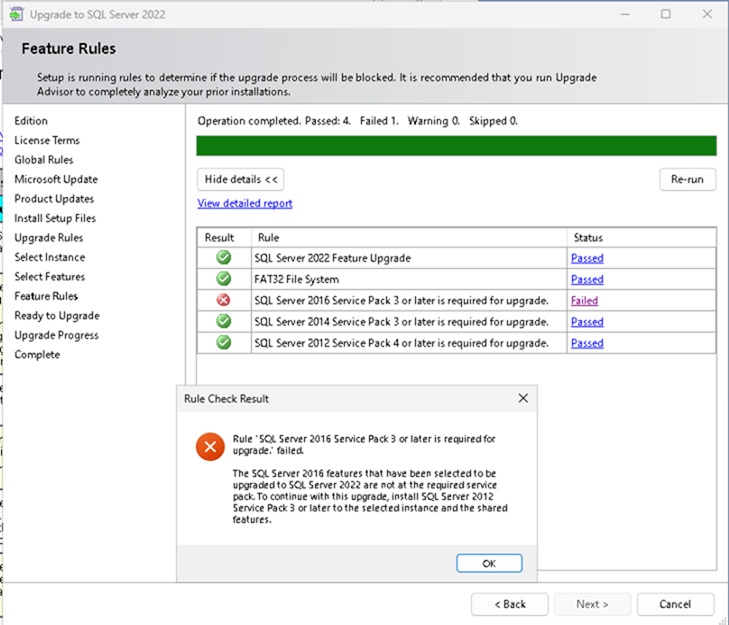Select the Microsoft Update step

pyautogui.click(x=56, y=180)
